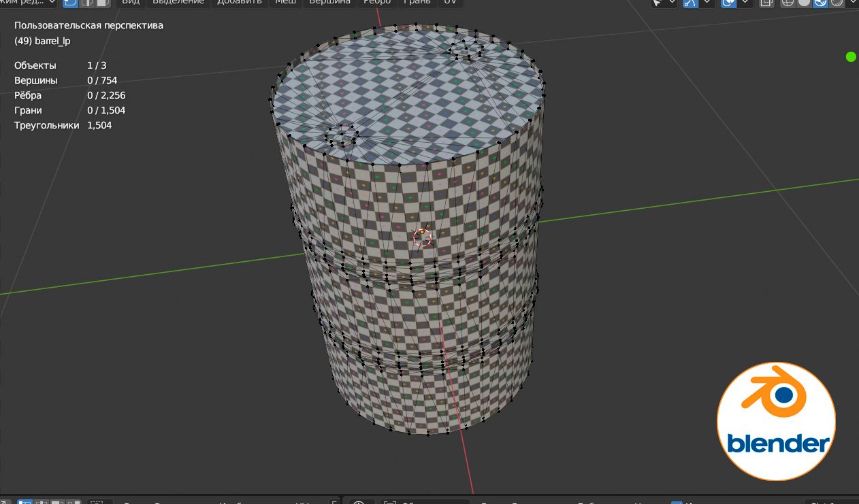Click the '(49) barrel_lp' object name text
Screen dimensions: 859x504
pyautogui.click(x=42, y=41)
